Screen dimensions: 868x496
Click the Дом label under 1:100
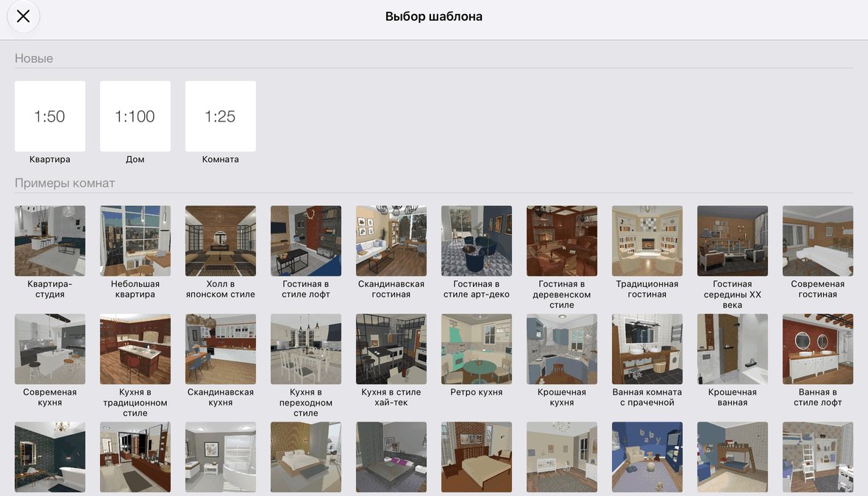135,160
